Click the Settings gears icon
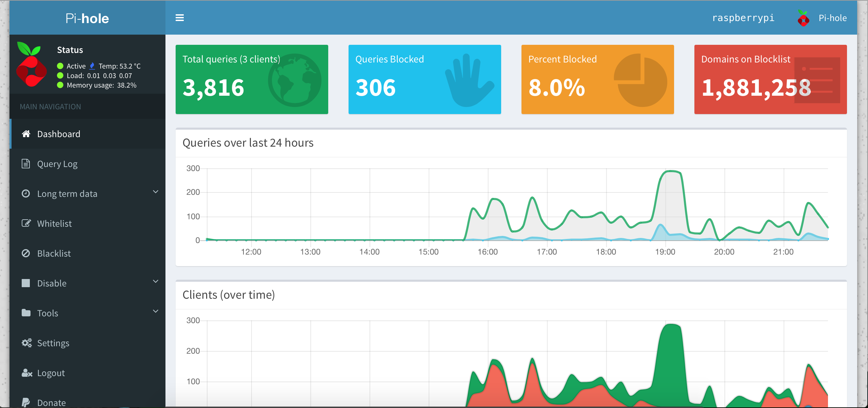Screen dimensions: 868x408 tap(26, 343)
